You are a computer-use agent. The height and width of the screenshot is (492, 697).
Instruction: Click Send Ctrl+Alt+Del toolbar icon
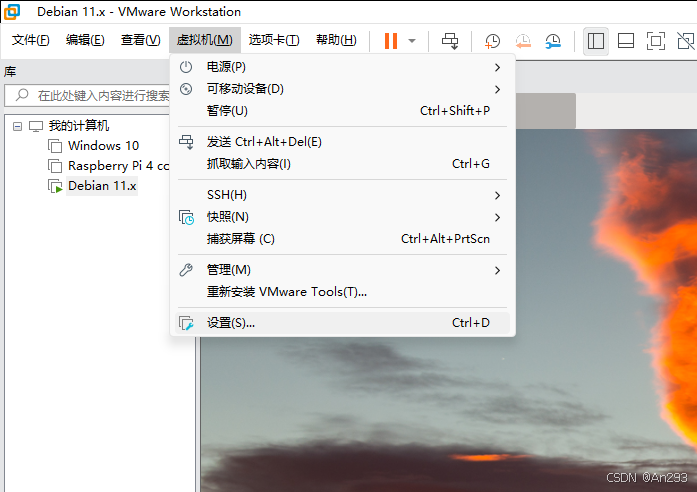tap(450, 41)
